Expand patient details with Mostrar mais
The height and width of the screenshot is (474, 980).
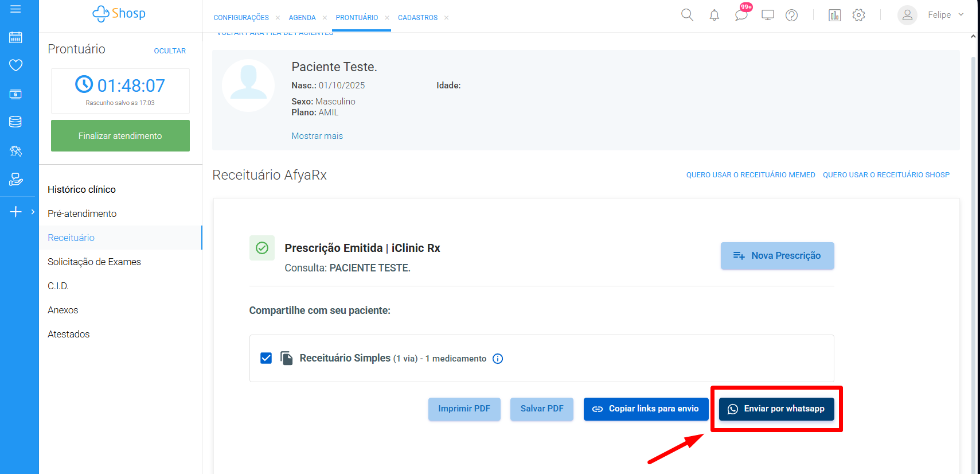[x=317, y=136]
